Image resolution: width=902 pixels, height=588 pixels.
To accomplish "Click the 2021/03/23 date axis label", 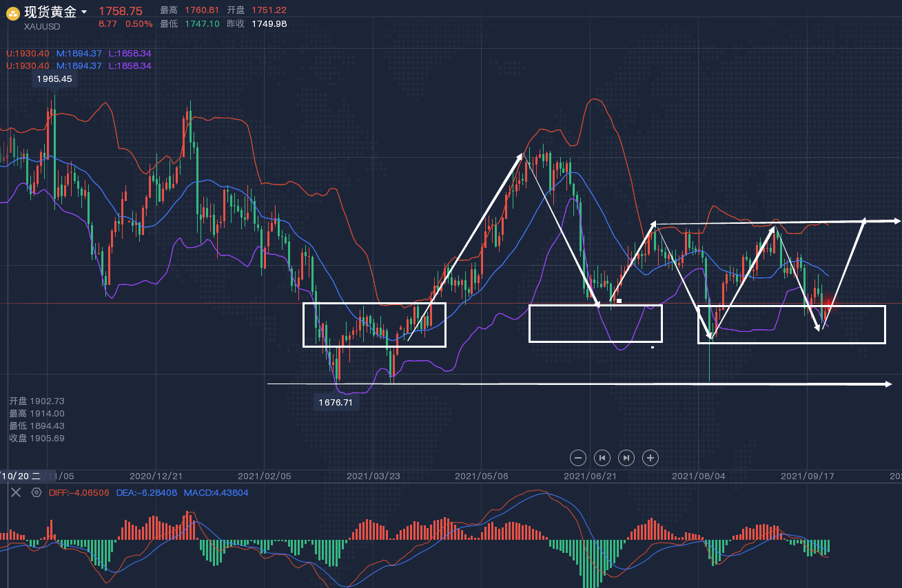I will [x=373, y=476].
